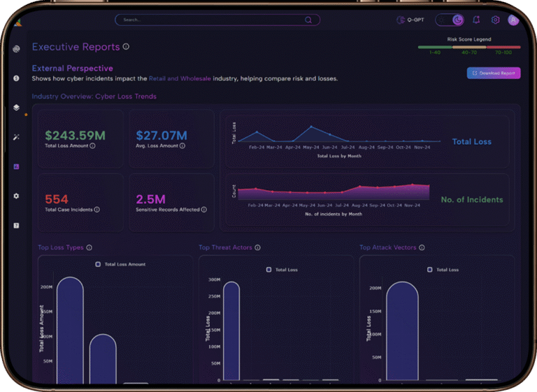Screen dimensions: 537x392
Task: Open the sidebar settings gear item
Action: click(x=16, y=196)
